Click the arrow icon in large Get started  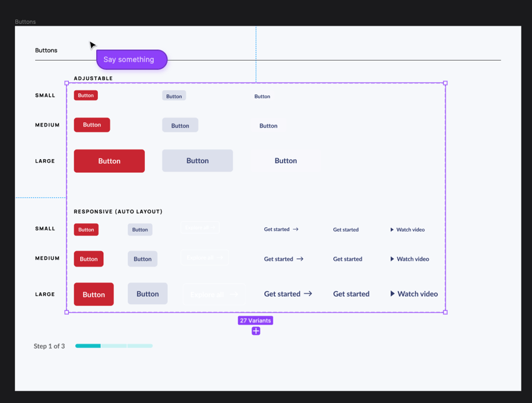(306, 293)
